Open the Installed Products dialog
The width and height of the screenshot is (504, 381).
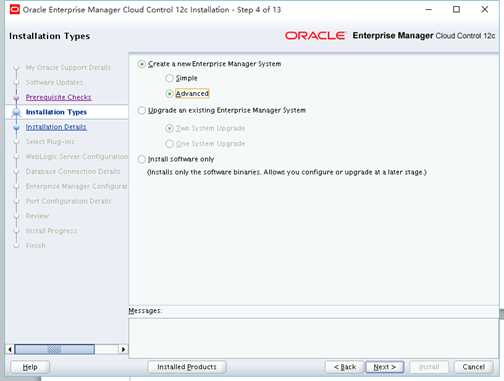pyautogui.click(x=187, y=367)
